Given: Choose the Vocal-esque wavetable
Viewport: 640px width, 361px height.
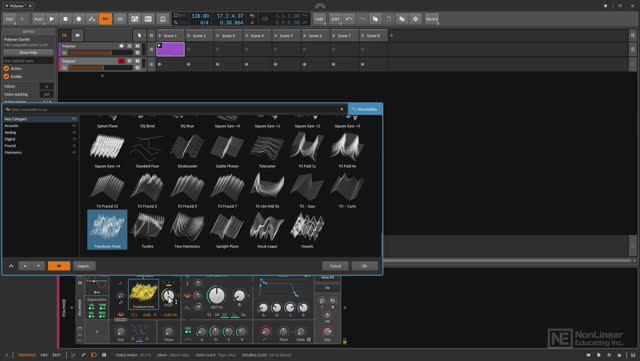Looking at the screenshot, I should point(267,230).
